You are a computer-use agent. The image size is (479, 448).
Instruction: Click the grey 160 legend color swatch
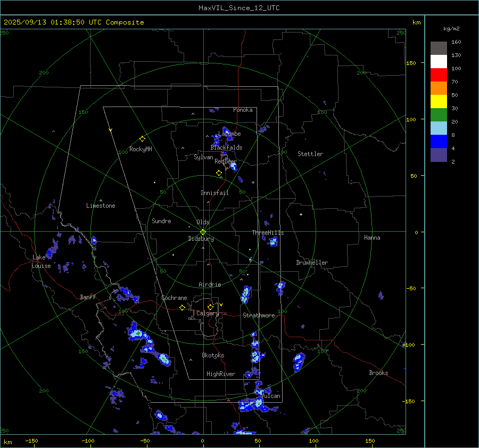tap(439, 48)
